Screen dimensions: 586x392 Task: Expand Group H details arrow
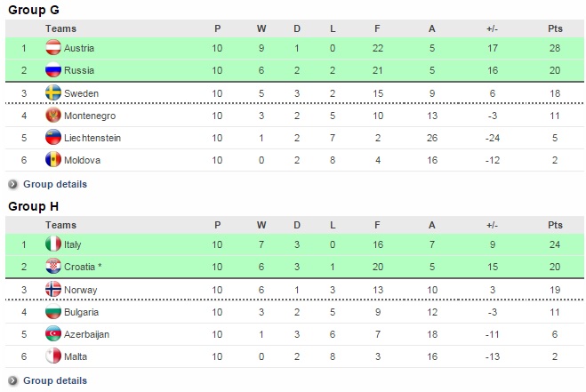(x=13, y=380)
